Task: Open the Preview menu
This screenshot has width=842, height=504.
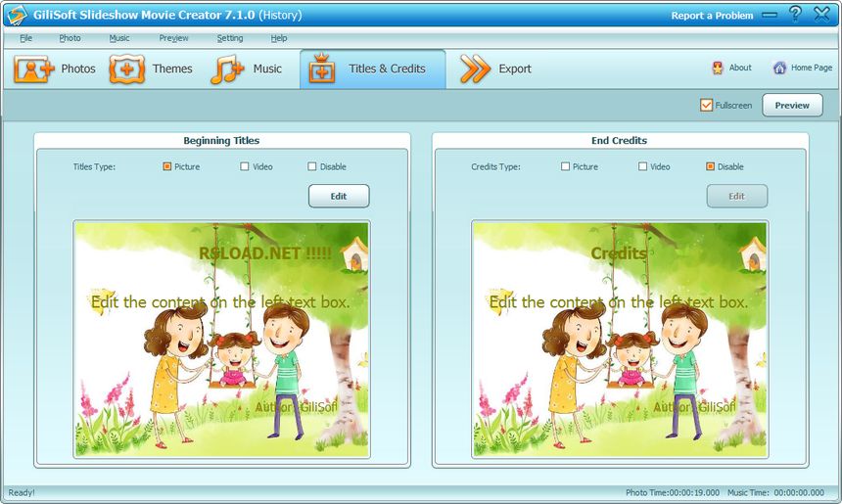Action: tap(173, 38)
